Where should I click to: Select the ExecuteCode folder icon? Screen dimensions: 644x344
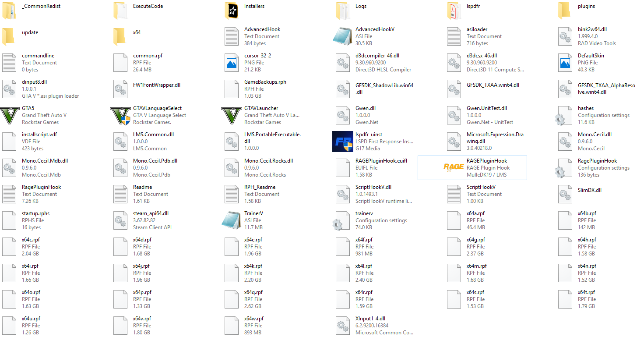coord(120,10)
